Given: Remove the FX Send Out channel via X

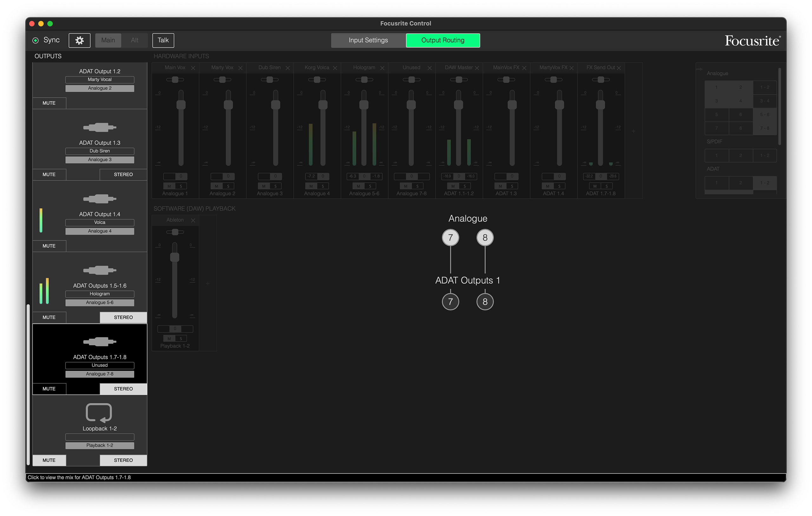Looking at the screenshot, I should pyautogui.click(x=619, y=68).
